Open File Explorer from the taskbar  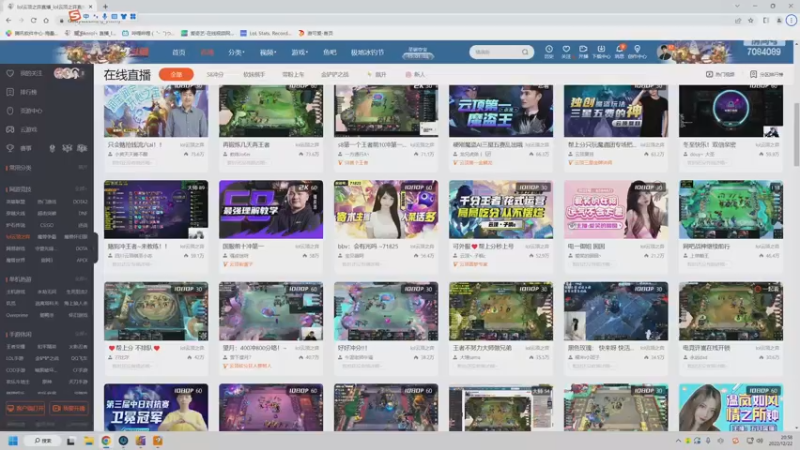(89, 441)
